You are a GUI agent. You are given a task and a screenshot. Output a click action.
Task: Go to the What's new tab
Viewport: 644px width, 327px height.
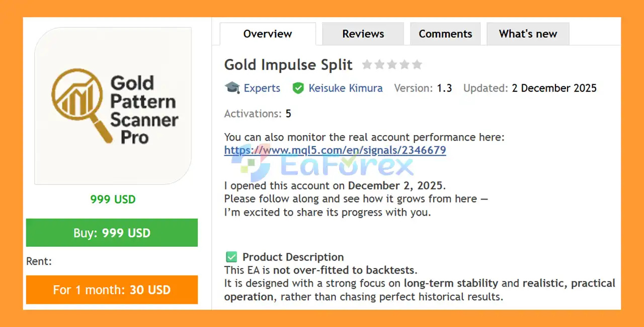[528, 34]
